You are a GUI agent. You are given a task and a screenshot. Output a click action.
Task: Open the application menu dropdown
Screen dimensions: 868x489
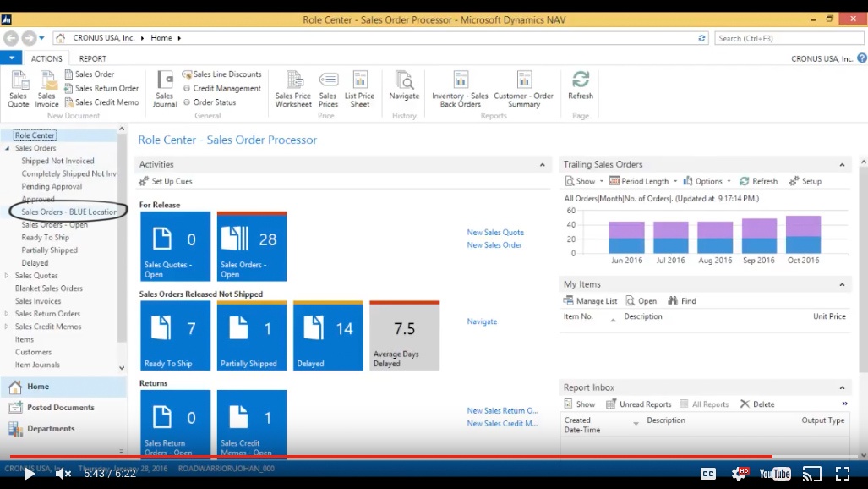[11, 58]
